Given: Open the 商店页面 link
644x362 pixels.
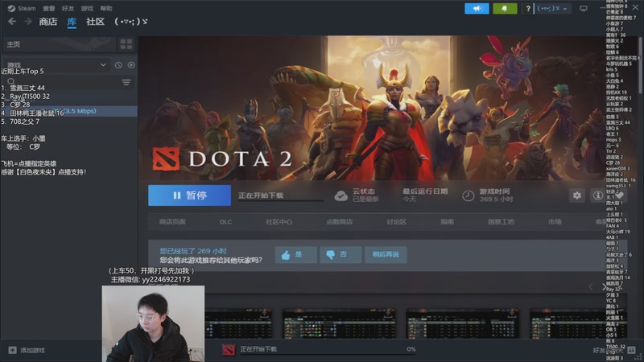Looking at the screenshot, I should (172, 222).
